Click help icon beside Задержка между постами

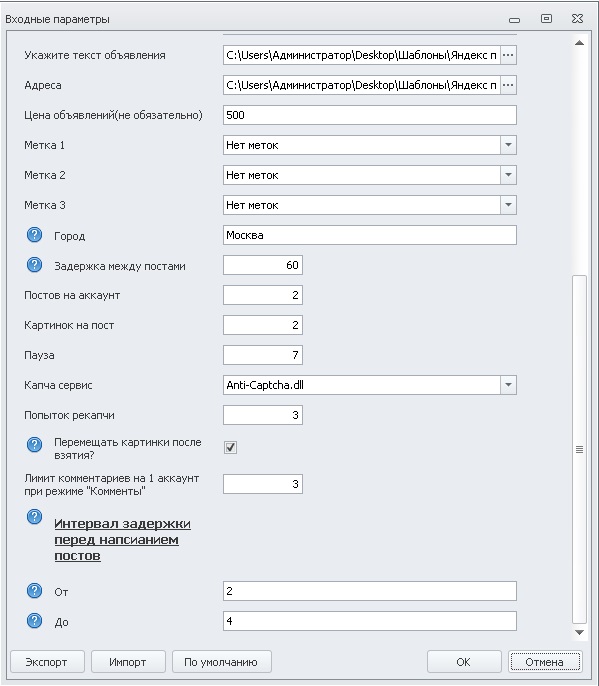[x=34, y=265]
